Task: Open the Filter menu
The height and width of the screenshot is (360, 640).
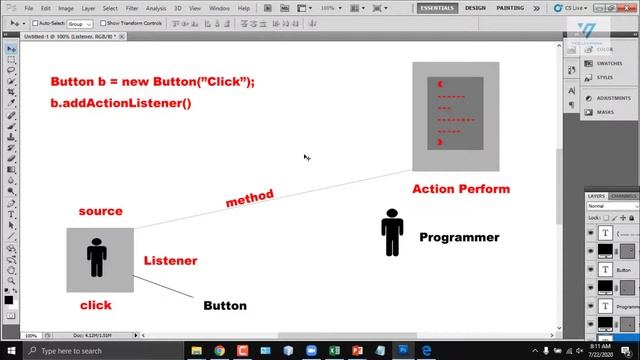Action: pos(131,8)
